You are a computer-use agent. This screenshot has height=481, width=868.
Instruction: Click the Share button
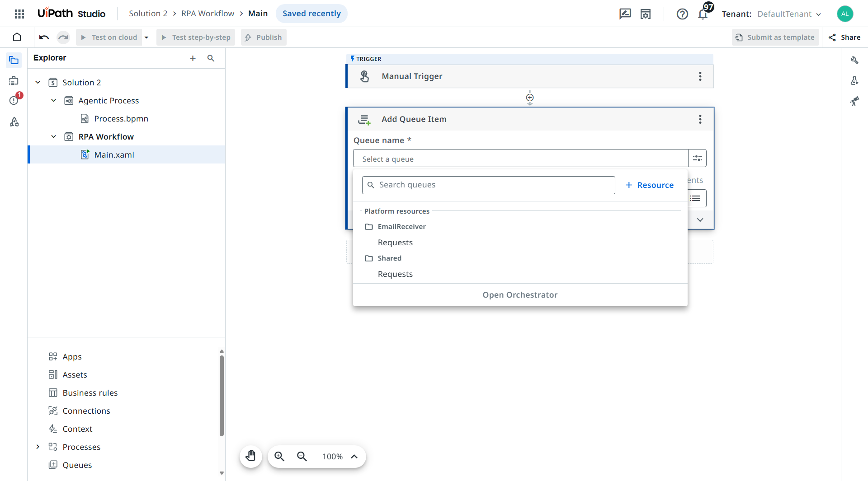pyautogui.click(x=844, y=37)
